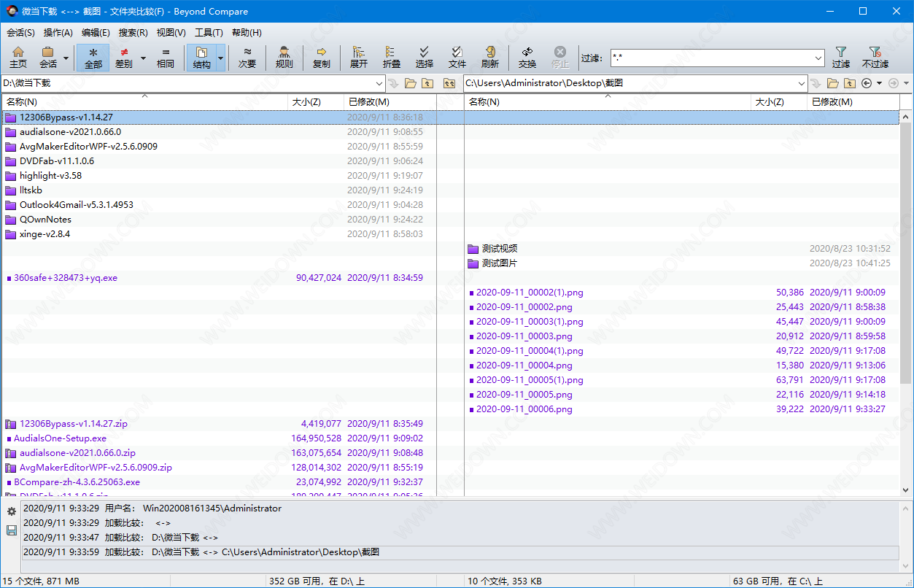Swap sides with 交换
Image resolution: width=914 pixels, height=588 pixels.
tap(527, 58)
